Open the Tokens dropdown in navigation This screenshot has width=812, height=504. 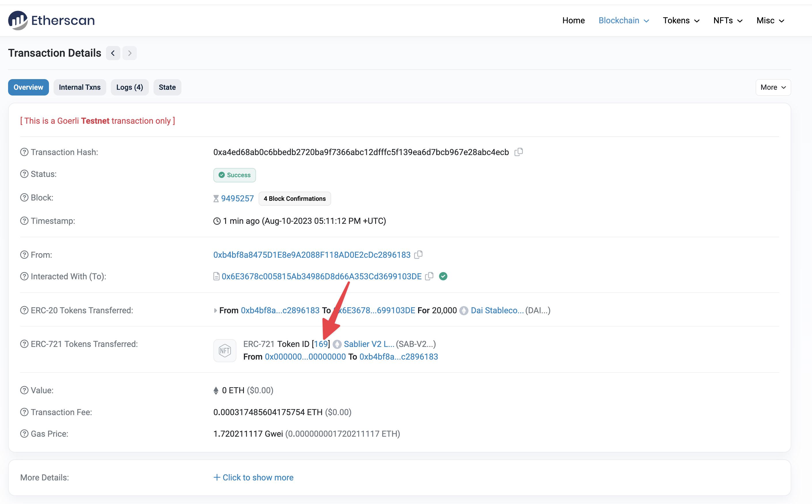pyautogui.click(x=681, y=20)
